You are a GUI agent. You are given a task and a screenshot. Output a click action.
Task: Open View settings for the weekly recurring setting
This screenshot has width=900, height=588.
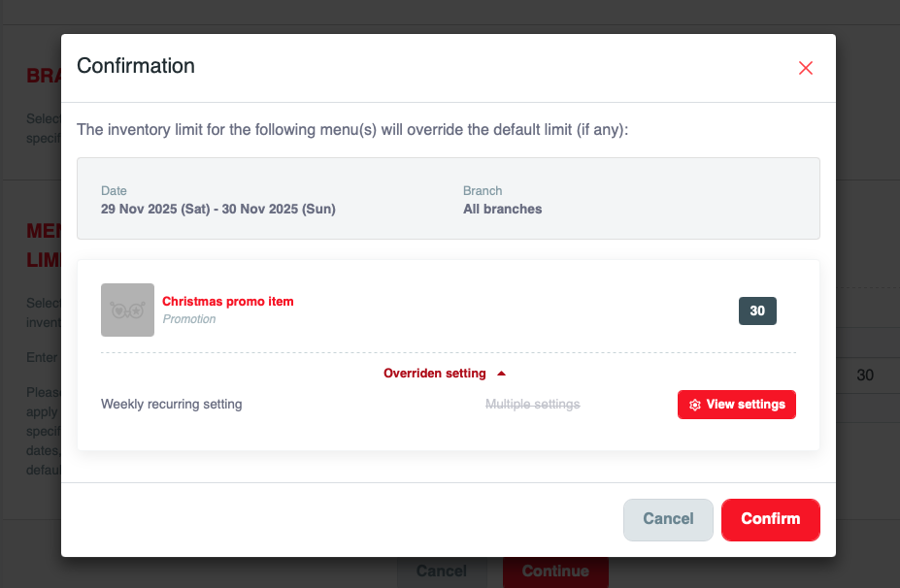736,405
